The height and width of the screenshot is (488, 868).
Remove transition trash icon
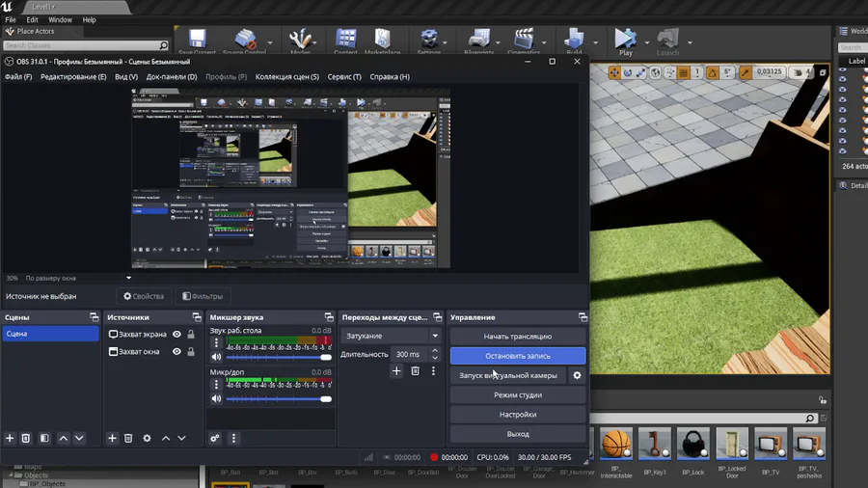(x=415, y=371)
